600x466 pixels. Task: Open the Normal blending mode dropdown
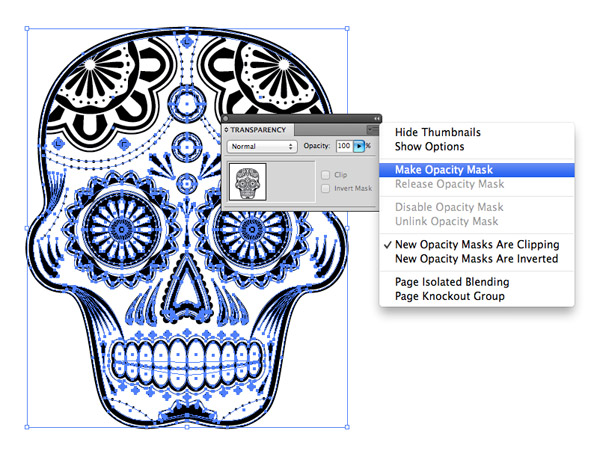pyautogui.click(x=262, y=147)
